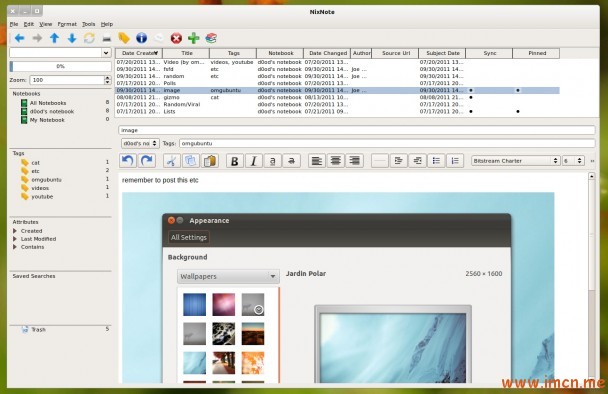The width and height of the screenshot is (608, 394).
Task: Click the printer icon in toolbar
Action: (107, 38)
